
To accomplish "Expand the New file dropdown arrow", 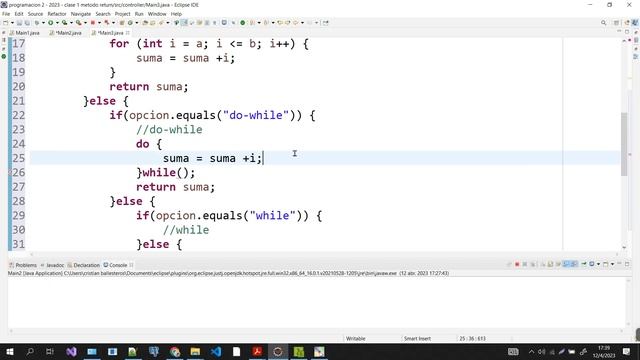I will [12, 23].
